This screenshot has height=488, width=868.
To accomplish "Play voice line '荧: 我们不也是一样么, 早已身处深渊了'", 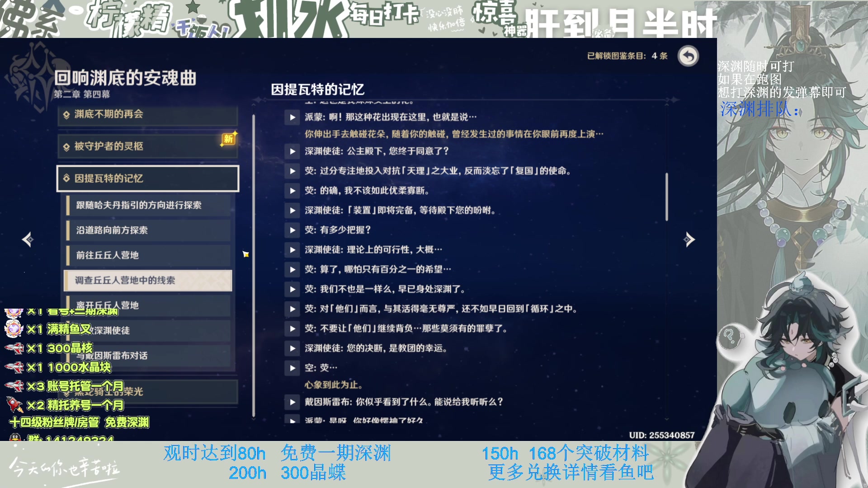I will [x=292, y=290].
